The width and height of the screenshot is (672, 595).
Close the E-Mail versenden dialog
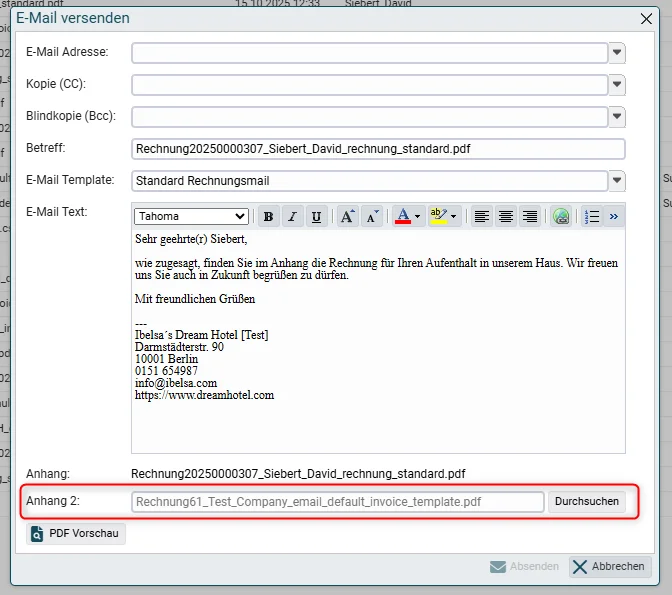coord(646,19)
